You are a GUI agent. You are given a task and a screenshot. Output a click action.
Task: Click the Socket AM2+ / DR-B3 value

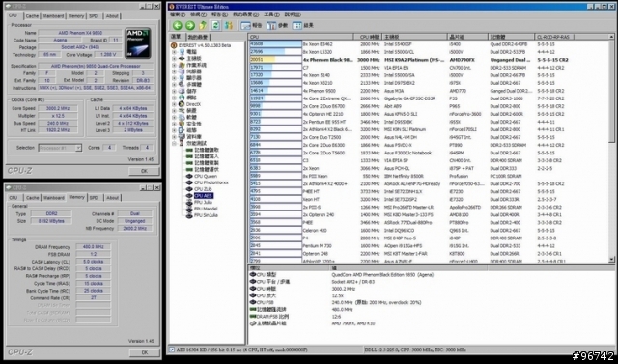[353, 282]
